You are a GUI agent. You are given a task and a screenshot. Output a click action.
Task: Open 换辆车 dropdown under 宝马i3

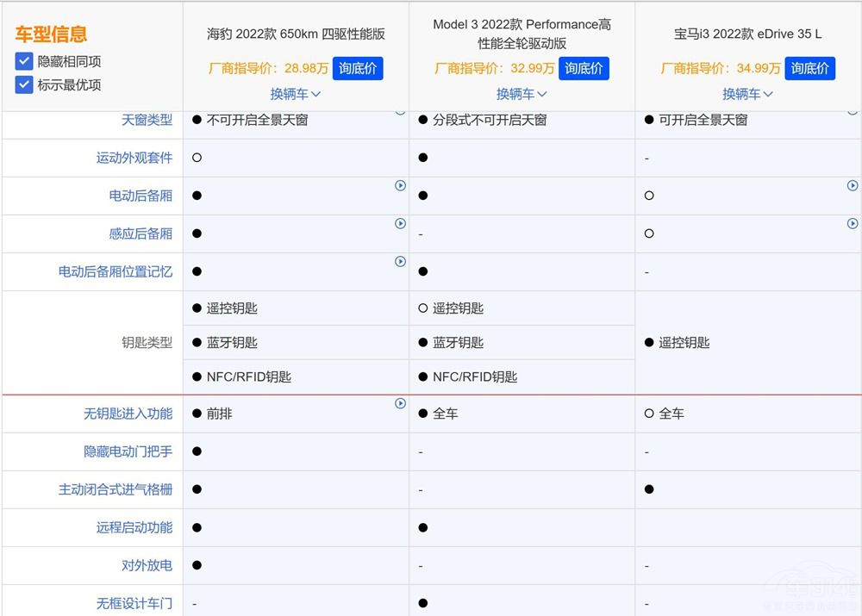click(x=747, y=94)
